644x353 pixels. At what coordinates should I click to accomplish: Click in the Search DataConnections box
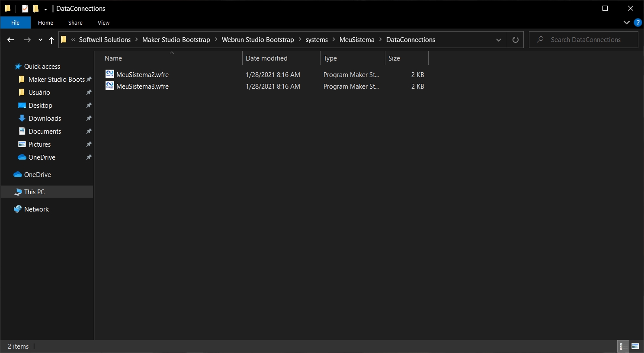pos(586,40)
